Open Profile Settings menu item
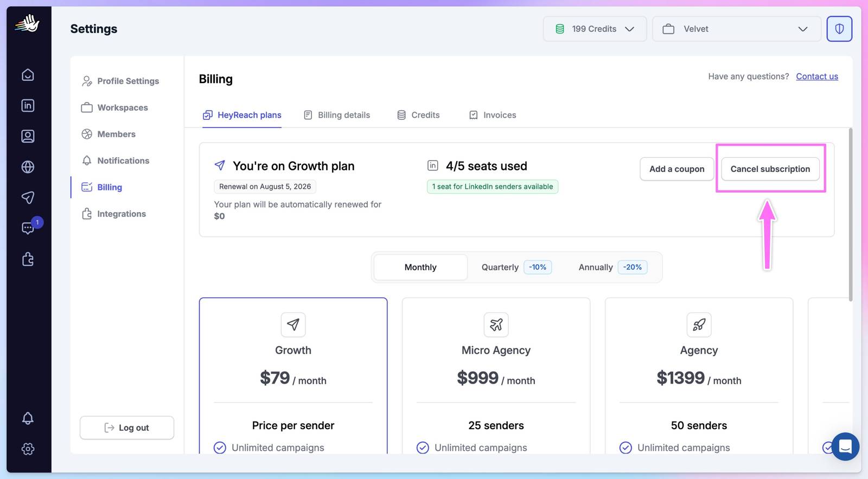 pyautogui.click(x=120, y=81)
